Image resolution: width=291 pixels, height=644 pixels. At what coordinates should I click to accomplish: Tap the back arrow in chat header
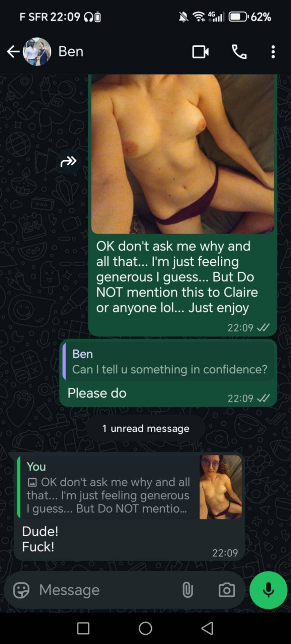click(13, 52)
